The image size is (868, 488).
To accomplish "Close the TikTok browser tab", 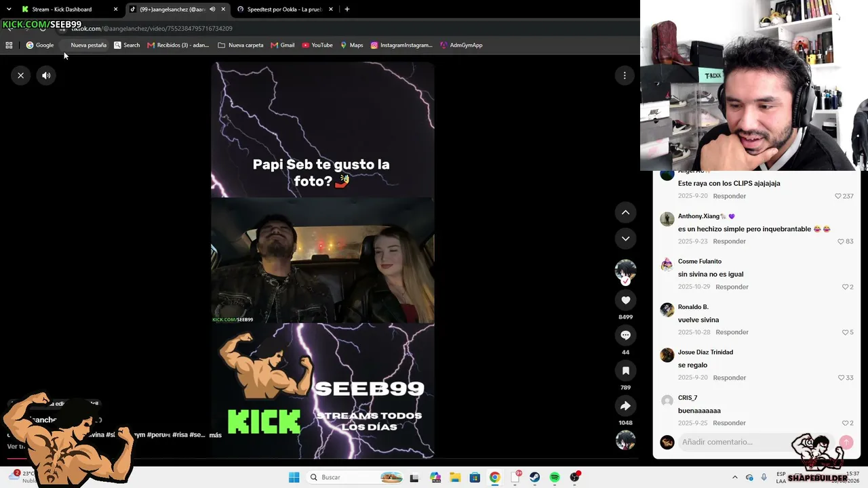I will pos(223,9).
